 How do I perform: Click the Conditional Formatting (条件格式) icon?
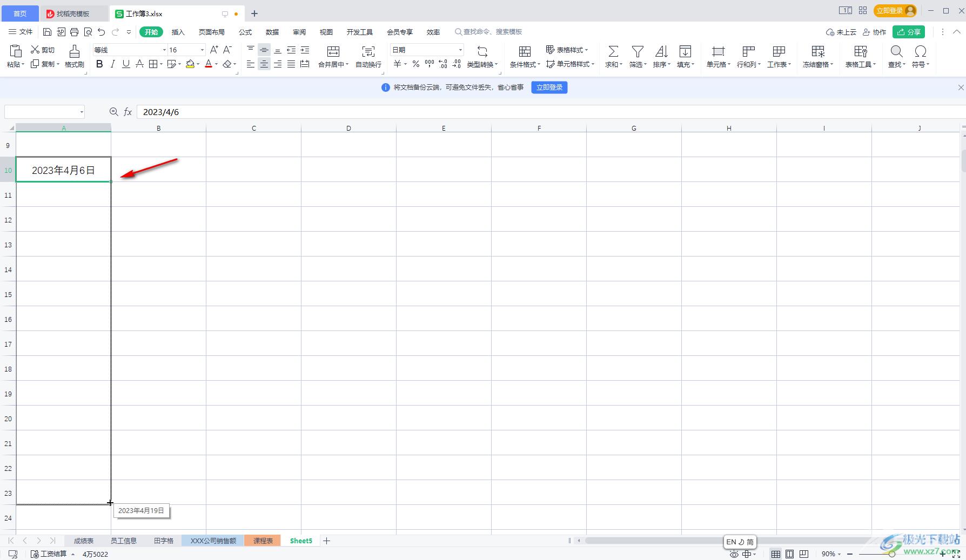click(x=525, y=51)
